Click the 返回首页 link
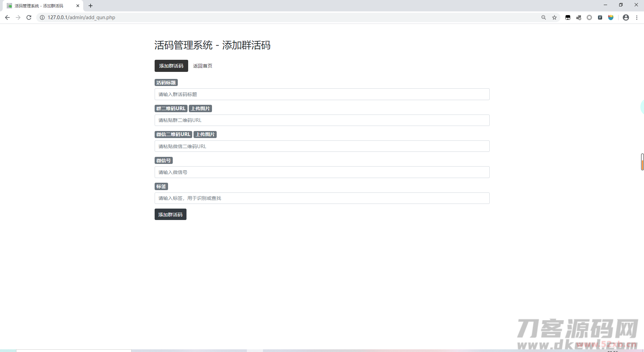 203,66
